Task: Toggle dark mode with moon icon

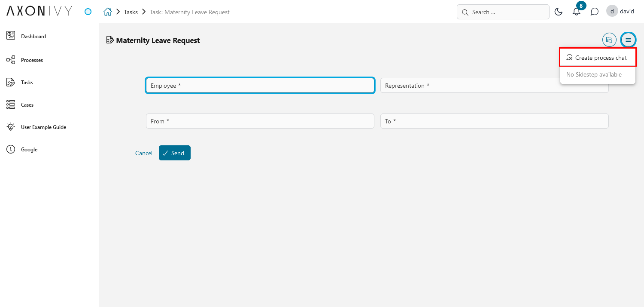Action: click(x=559, y=12)
